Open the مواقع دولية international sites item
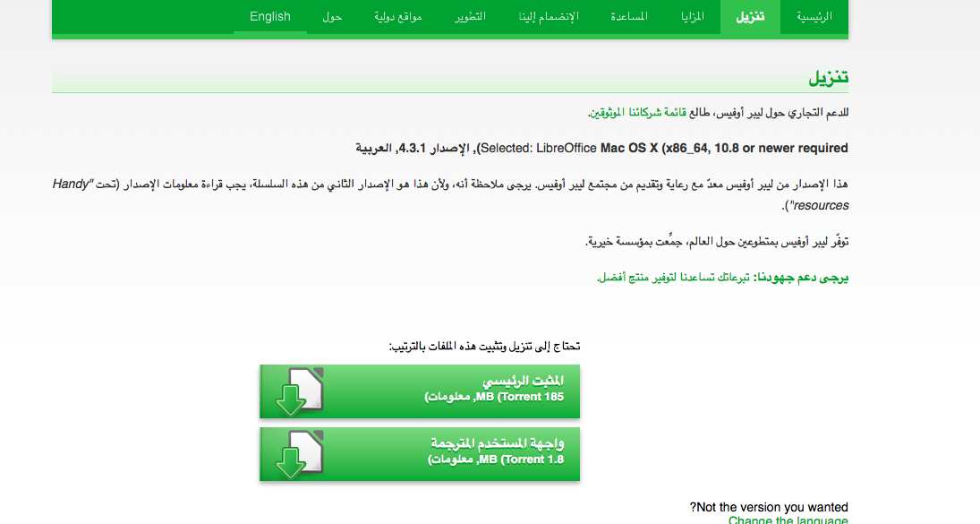 (x=398, y=17)
